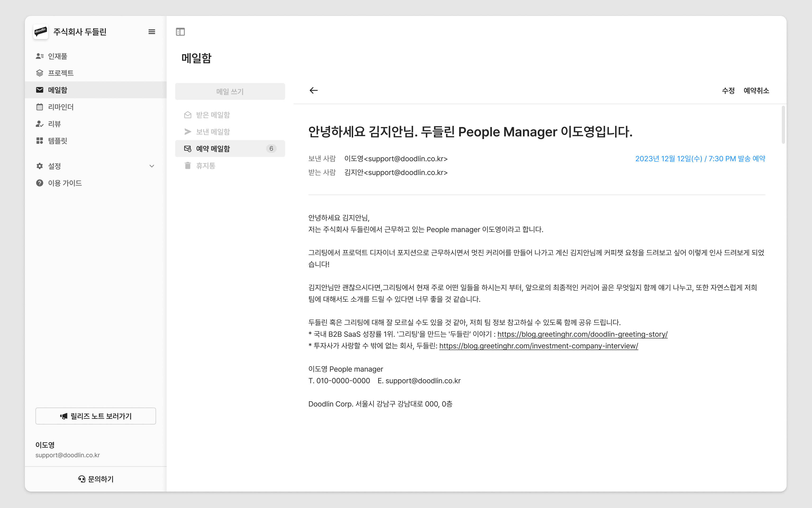Open 프로젝트 in the left navigation
This screenshot has width=812, height=508.
(61, 73)
